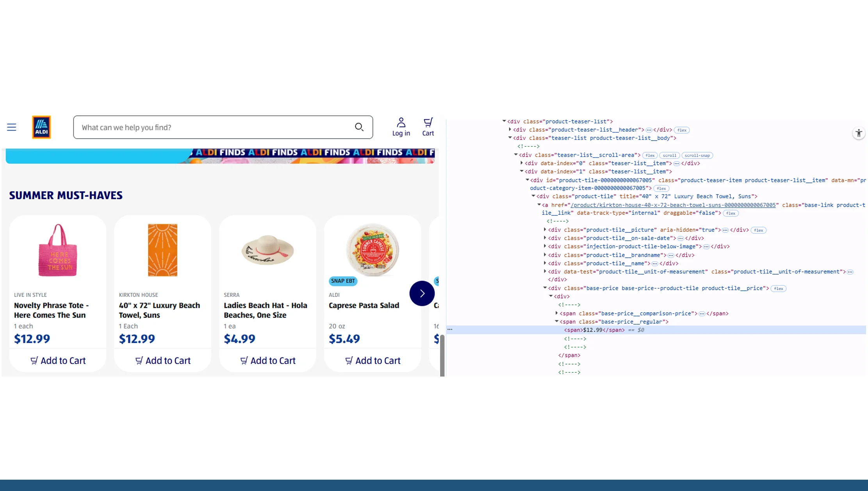The width and height of the screenshot is (868, 491).
Task: Click the SNAP EBT badge
Action: pyautogui.click(x=343, y=281)
